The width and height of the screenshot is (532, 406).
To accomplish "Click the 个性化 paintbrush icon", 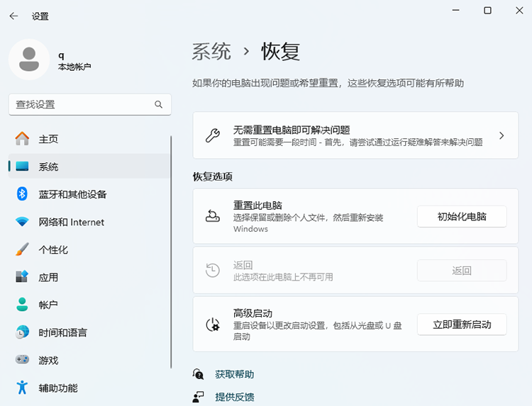I will [22, 249].
